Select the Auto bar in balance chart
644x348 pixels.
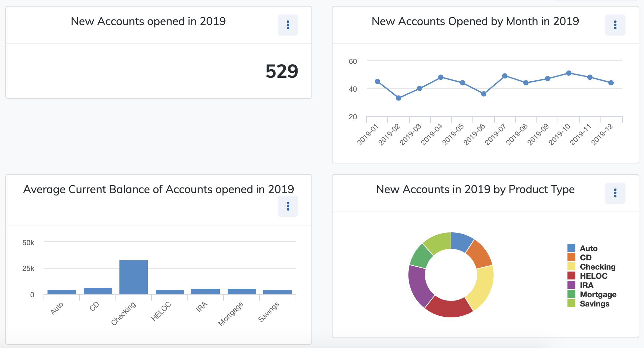62,292
